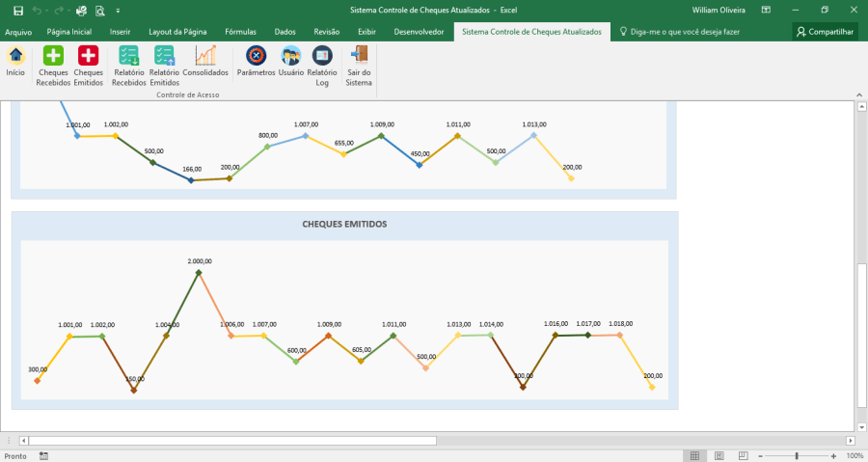Click the Compartilhar share button
This screenshot has height=462, width=868.
coord(826,32)
